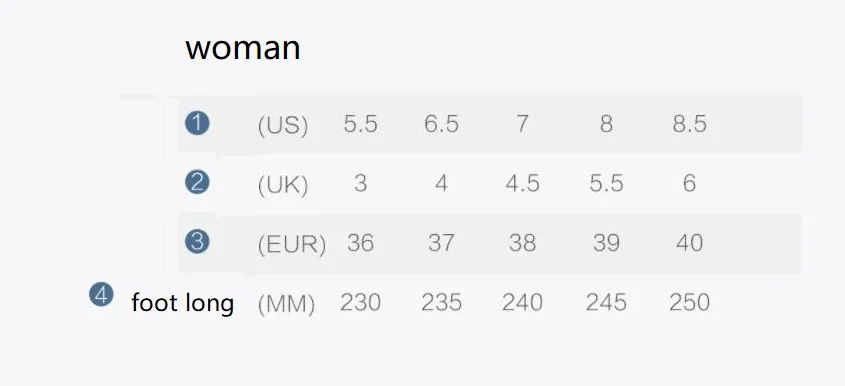845x386 pixels.
Task: Choose US size 8.5
Action: [689, 125]
